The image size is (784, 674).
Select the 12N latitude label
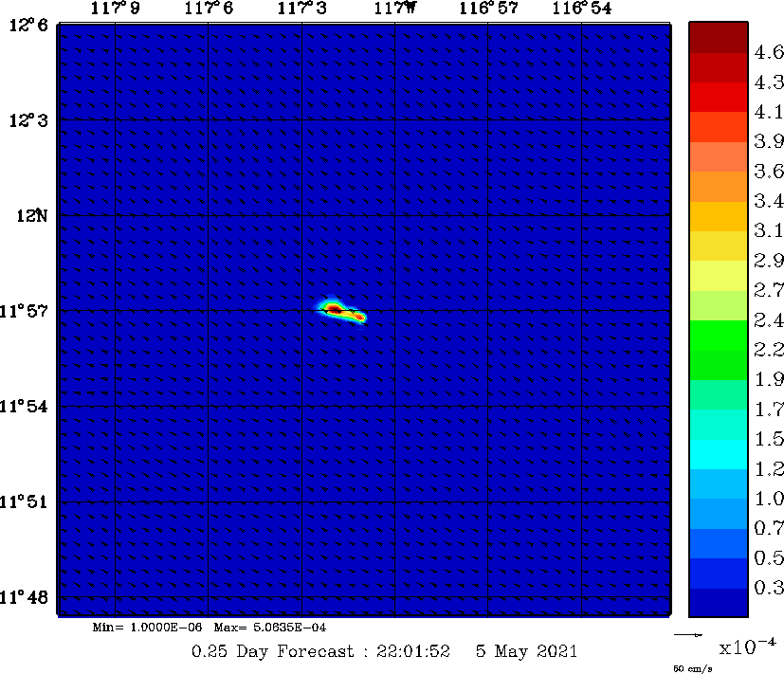[x=32, y=215]
